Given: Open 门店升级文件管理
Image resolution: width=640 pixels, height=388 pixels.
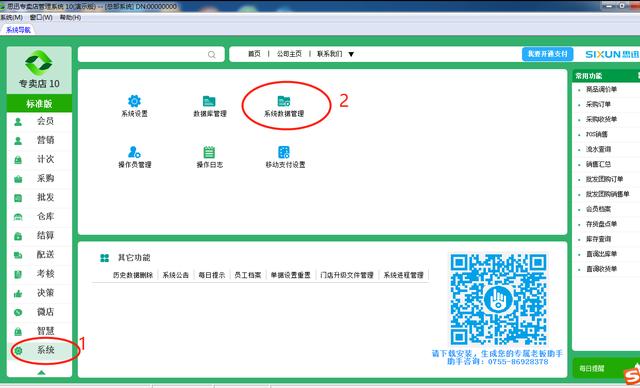Looking at the screenshot, I should tap(347, 275).
